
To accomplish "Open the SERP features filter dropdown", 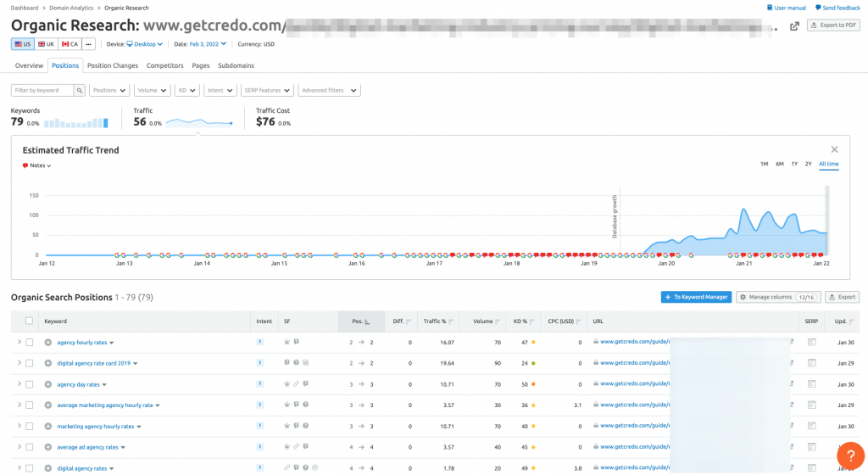I will pyautogui.click(x=267, y=90).
